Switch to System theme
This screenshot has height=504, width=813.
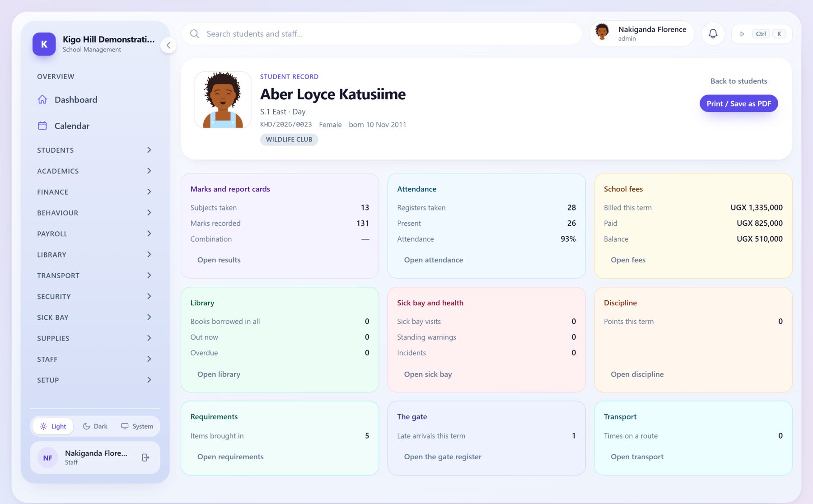(137, 426)
